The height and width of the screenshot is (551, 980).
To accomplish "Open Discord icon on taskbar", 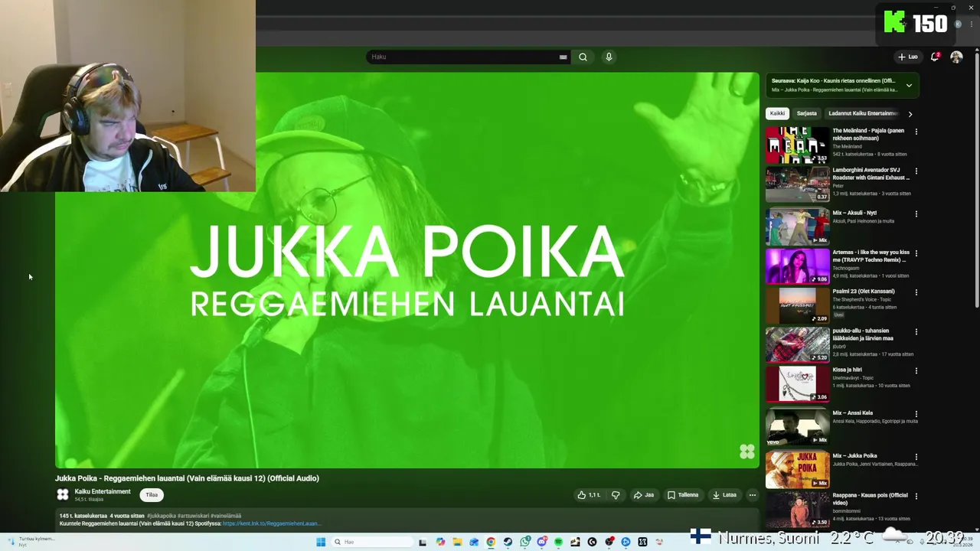I will click(542, 542).
